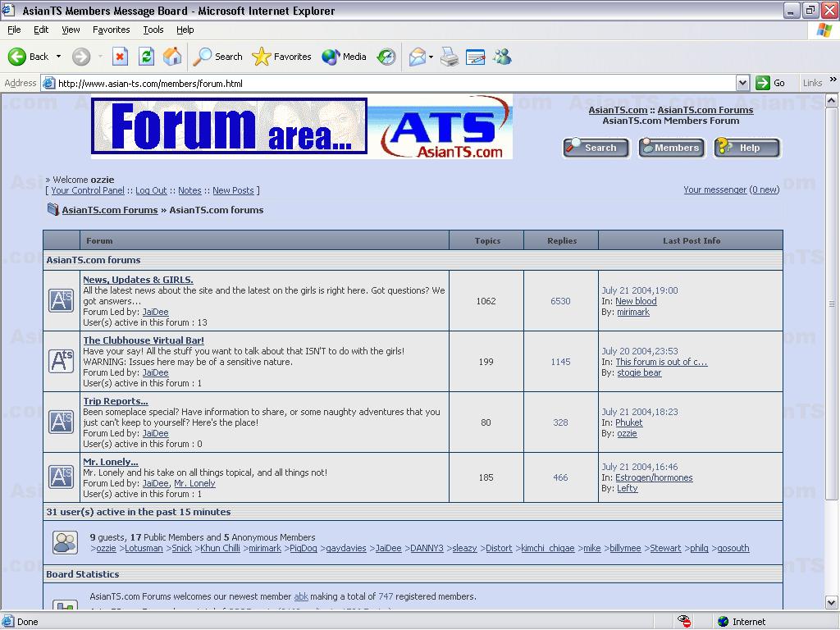Open the History toolbar icon
Viewport: 840px width, 630px height.
386,57
